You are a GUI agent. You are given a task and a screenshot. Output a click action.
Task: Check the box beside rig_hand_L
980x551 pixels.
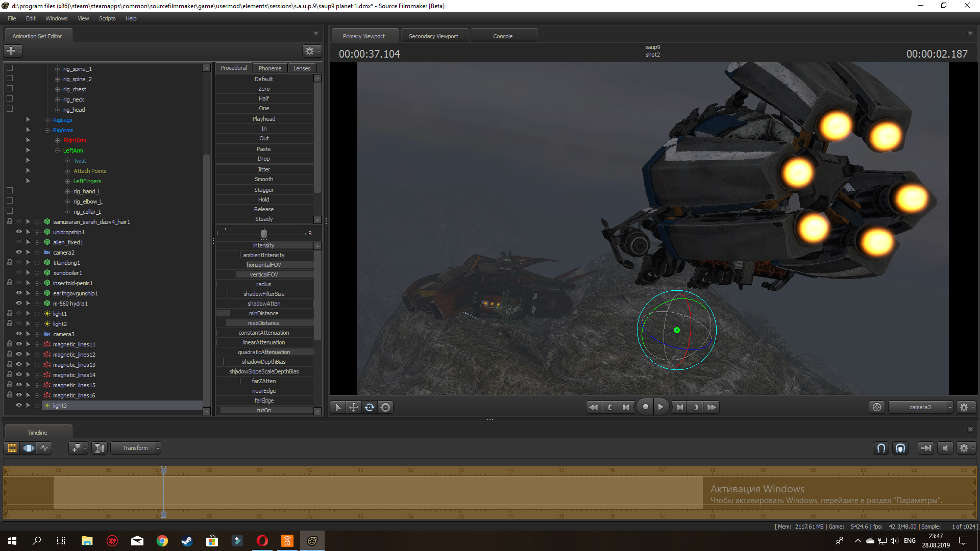coord(9,190)
